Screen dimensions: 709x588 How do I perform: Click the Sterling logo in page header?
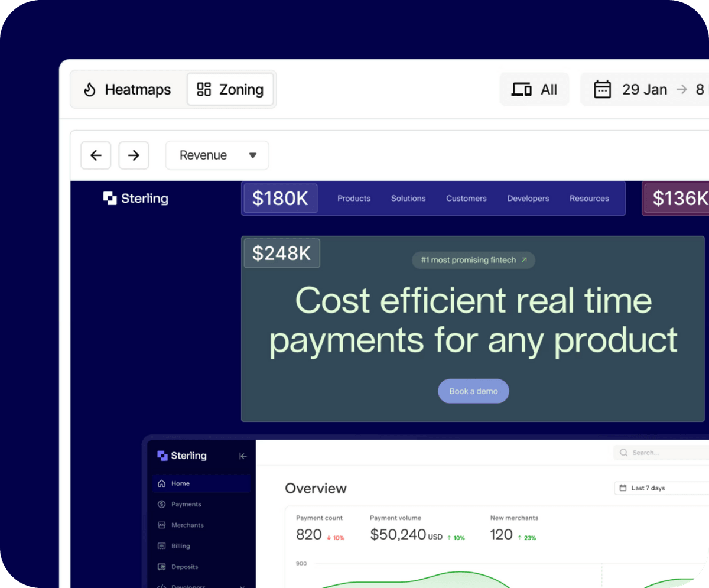136,199
